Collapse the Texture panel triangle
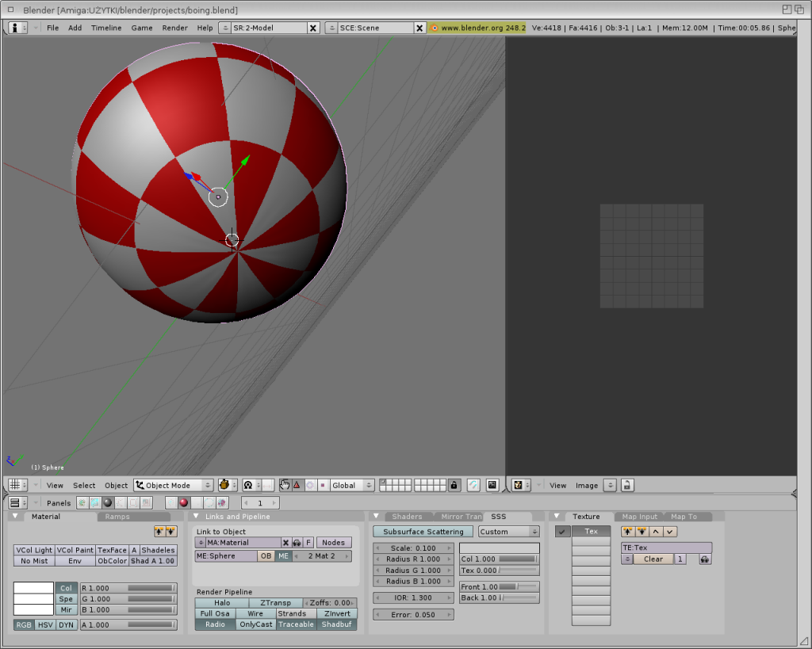 (557, 516)
